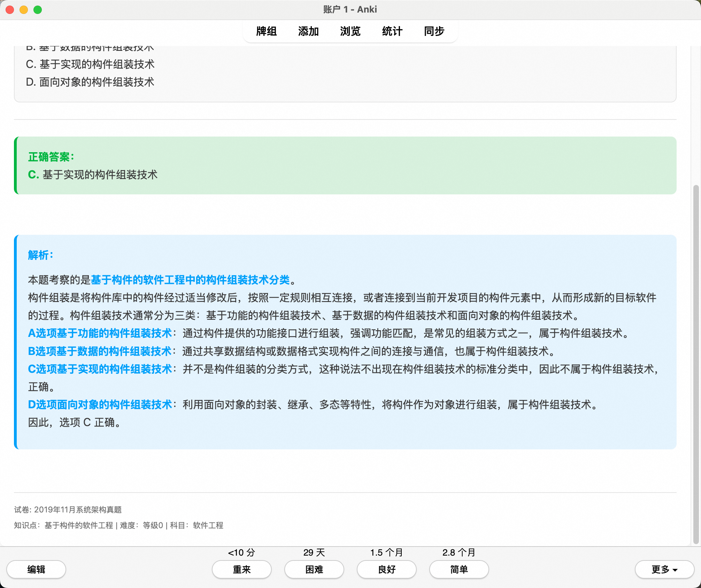Click the blue 解析 heading
Image resolution: width=701 pixels, height=588 pixels.
click(40, 255)
